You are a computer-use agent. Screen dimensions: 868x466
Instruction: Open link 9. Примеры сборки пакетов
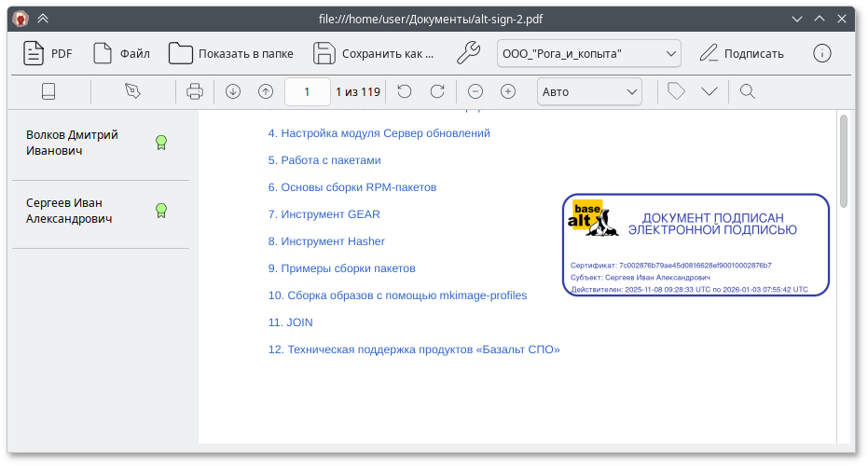click(x=341, y=269)
